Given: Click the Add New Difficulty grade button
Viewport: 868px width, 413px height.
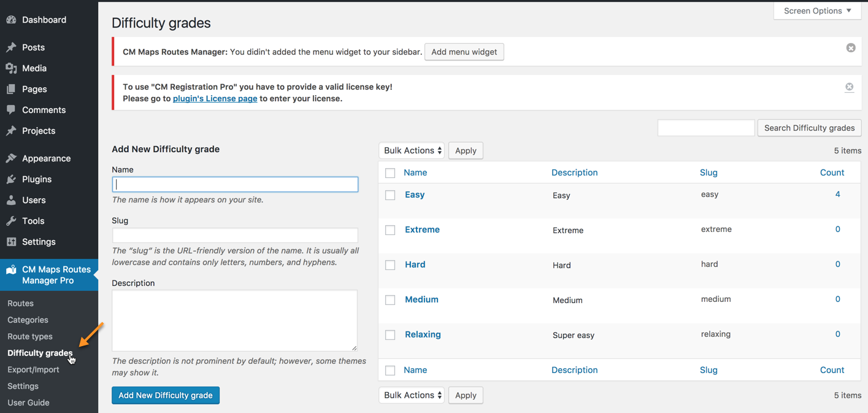Looking at the screenshot, I should click(166, 395).
